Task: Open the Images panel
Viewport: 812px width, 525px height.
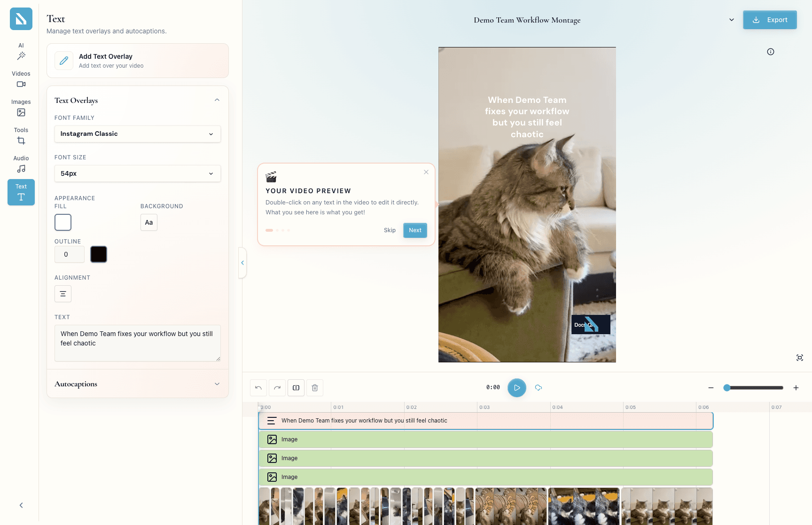Action: [x=21, y=108]
